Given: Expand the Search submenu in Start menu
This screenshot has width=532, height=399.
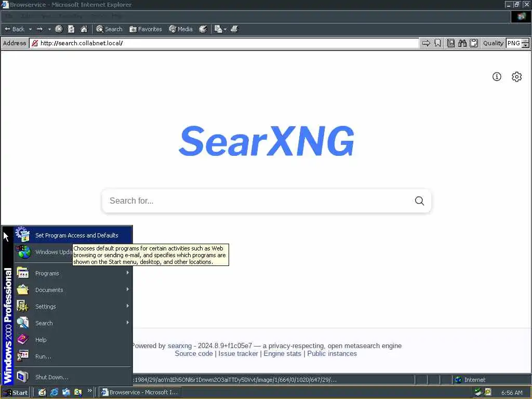Looking at the screenshot, I should 73,323.
